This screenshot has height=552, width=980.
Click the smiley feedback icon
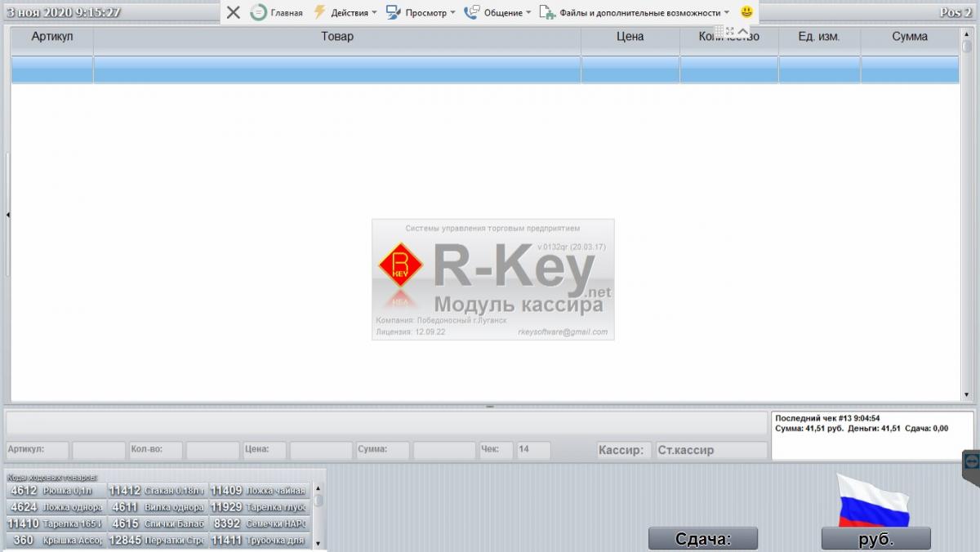[x=746, y=12]
